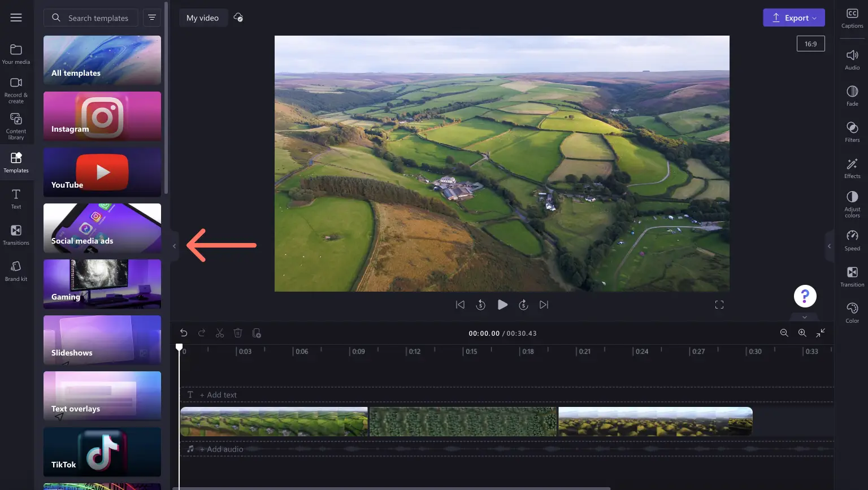Open TikTok templates category
The height and width of the screenshot is (490, 868).
[102, 452]
